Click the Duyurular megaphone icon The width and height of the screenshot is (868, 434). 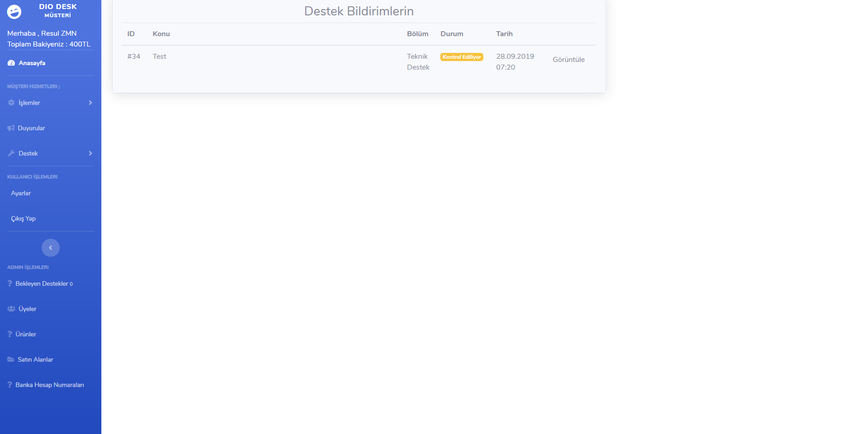(x=11, y=128)
